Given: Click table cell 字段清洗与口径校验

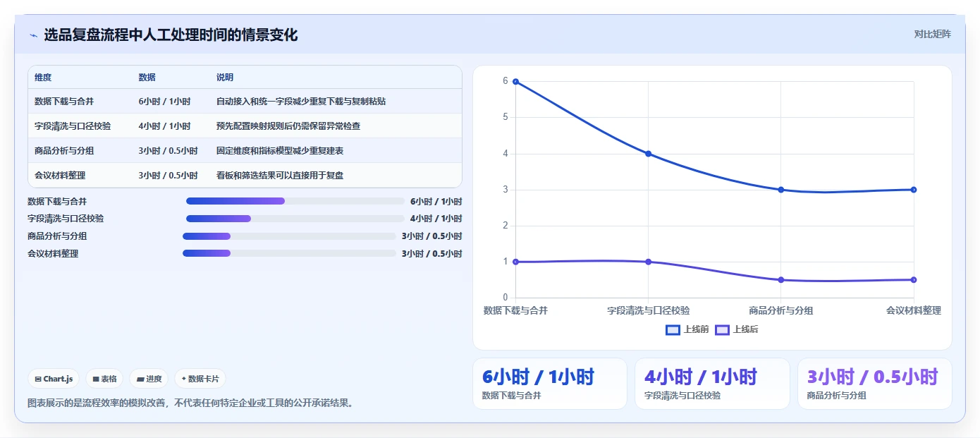Looking at the screenshot, I should point(73,126).
